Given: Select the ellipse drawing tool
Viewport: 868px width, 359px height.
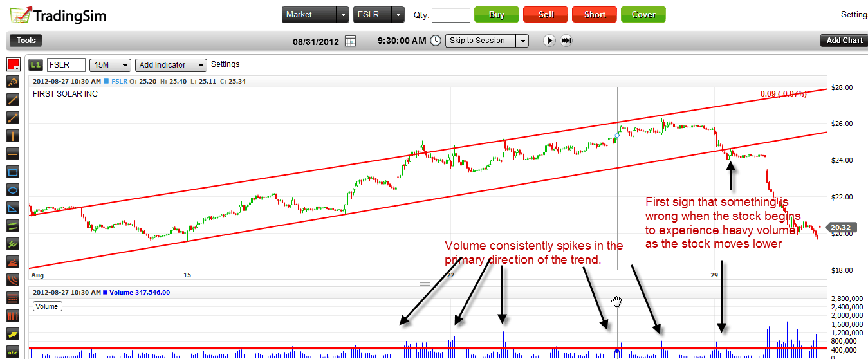Looking at the screenshot, I should pos(13,190).
